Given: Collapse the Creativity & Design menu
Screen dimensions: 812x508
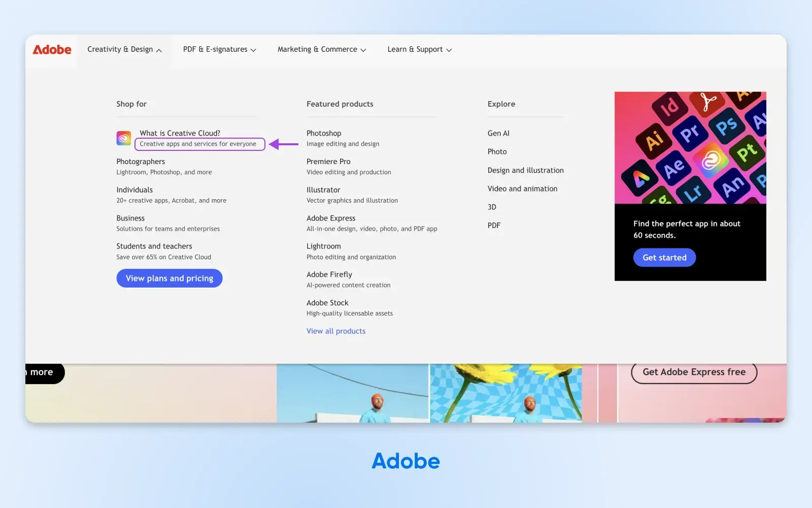Looking at the screenshot, I should [124, 50].
